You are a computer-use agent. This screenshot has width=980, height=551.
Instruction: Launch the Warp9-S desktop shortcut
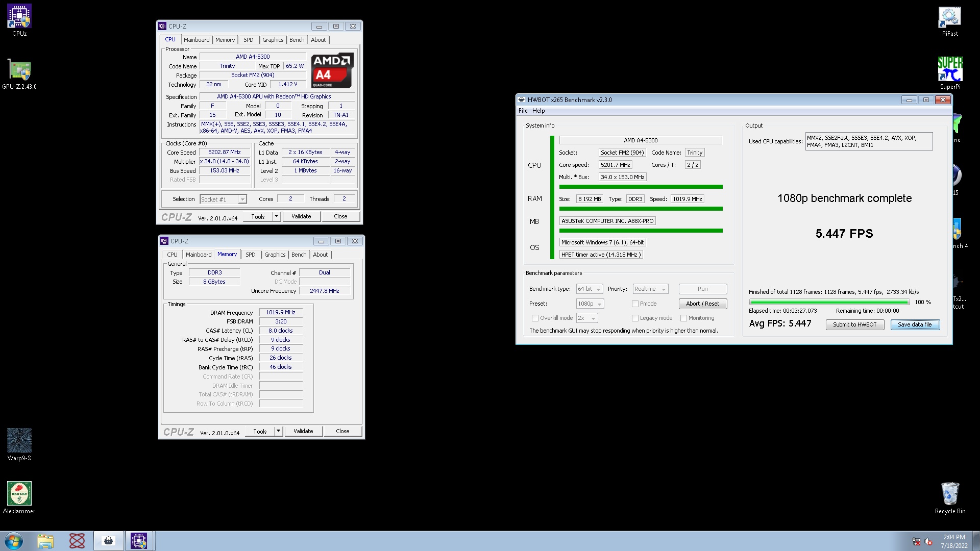(x=19, y=445)
